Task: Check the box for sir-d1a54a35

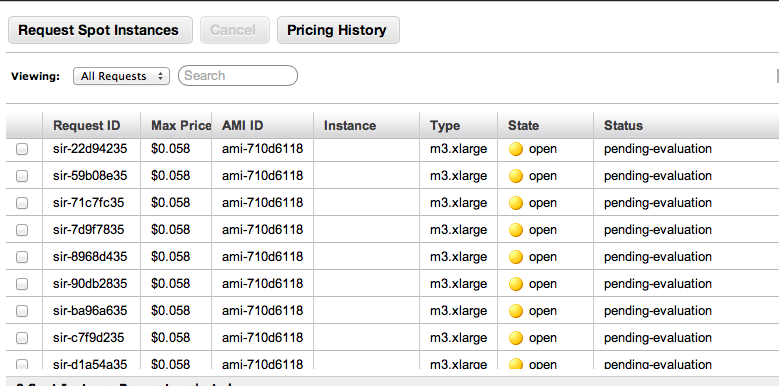Action: click(x=22, y=364)
